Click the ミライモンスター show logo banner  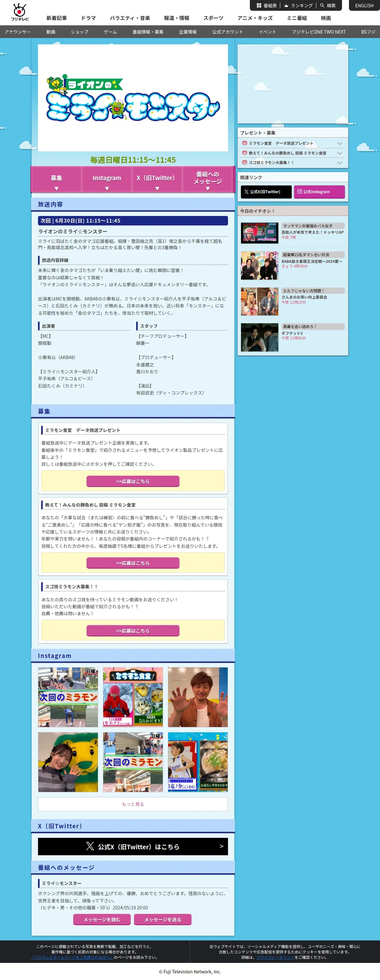coord(133,98)
